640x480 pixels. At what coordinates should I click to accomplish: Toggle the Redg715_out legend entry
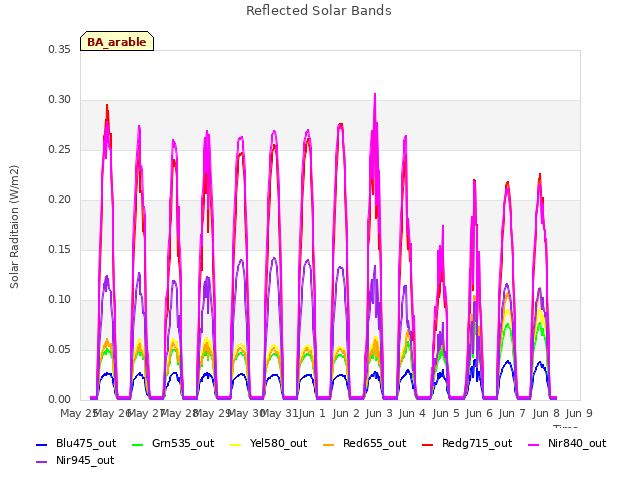(x=467, y=444)
